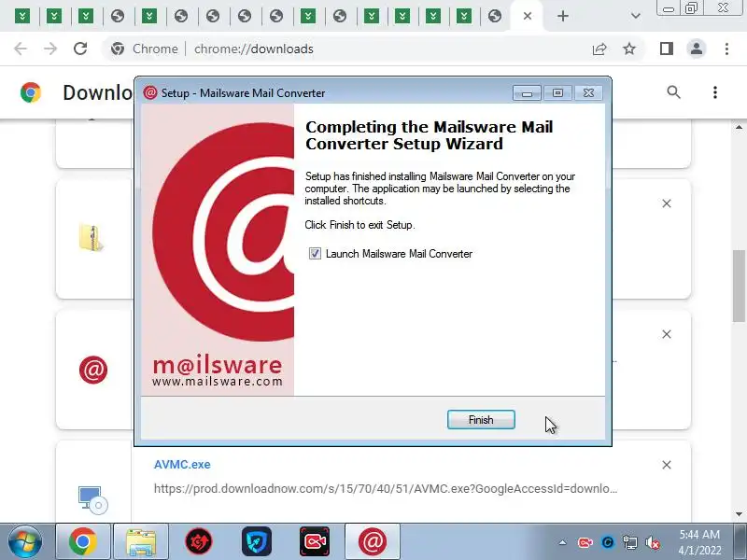Click the blue C tray icon
The image size is (747, 560).
pyautogui.click(x=608, y=542)
